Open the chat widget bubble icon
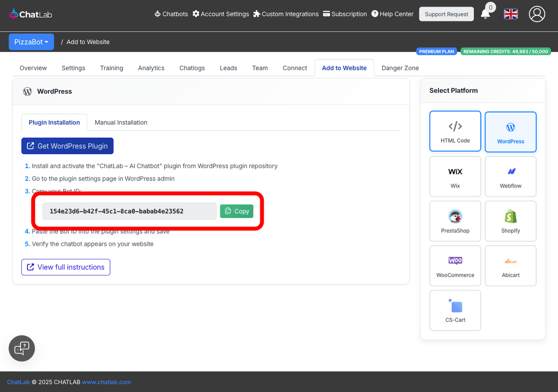558x392 pixels. point(21,348)
